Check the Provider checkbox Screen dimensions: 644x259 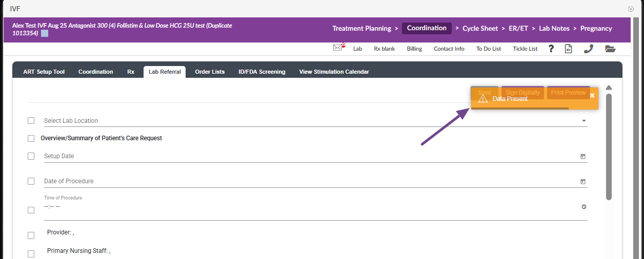click(x=31, y=235)
